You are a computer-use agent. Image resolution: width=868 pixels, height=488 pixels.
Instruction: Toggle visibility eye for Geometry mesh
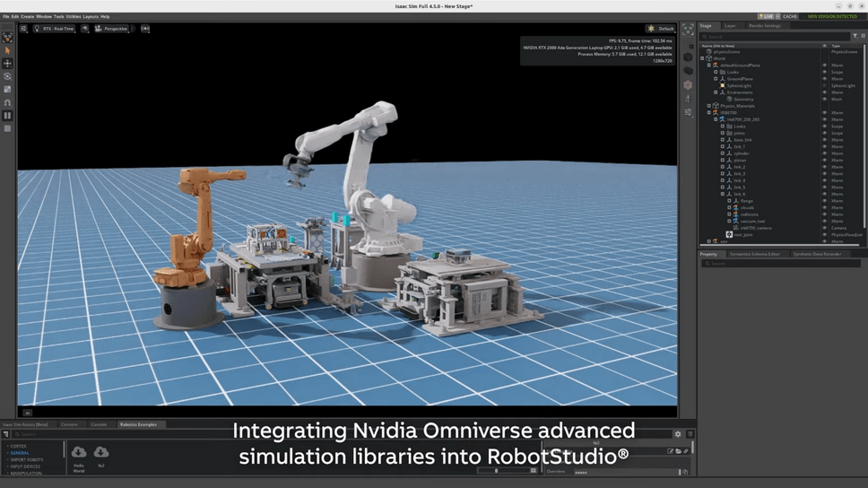824,100
